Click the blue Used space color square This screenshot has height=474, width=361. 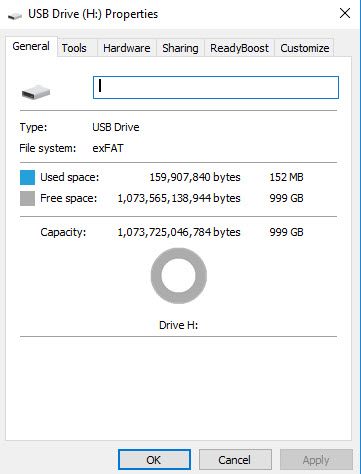pyautogui.click(x=27, y=177)
